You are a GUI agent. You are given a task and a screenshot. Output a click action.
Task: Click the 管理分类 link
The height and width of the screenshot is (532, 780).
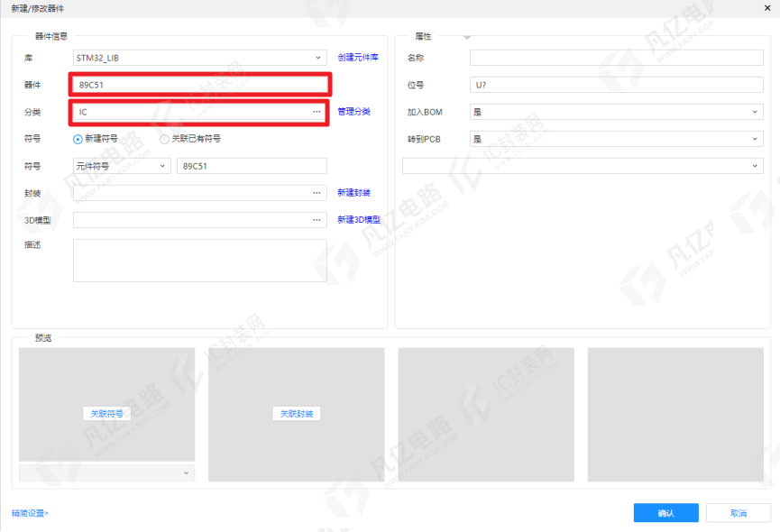click(x=353, y=112)
